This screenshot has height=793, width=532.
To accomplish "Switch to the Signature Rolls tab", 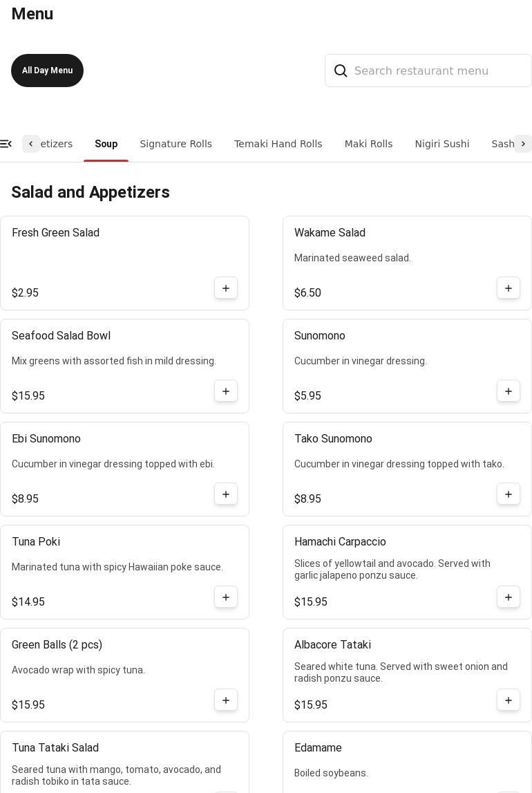I will pyautogui.click(x=175, y=144).
